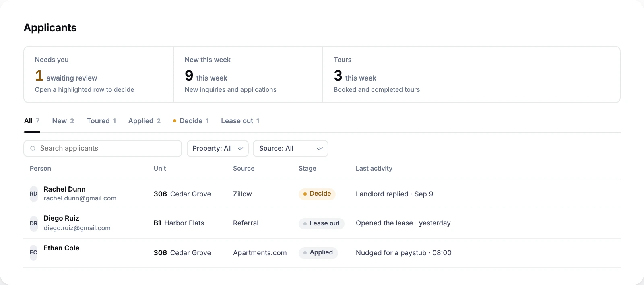This screenshot has height=285, width=644.
Task: Focus the Search applicants field
Action: (x=103, y=149)
